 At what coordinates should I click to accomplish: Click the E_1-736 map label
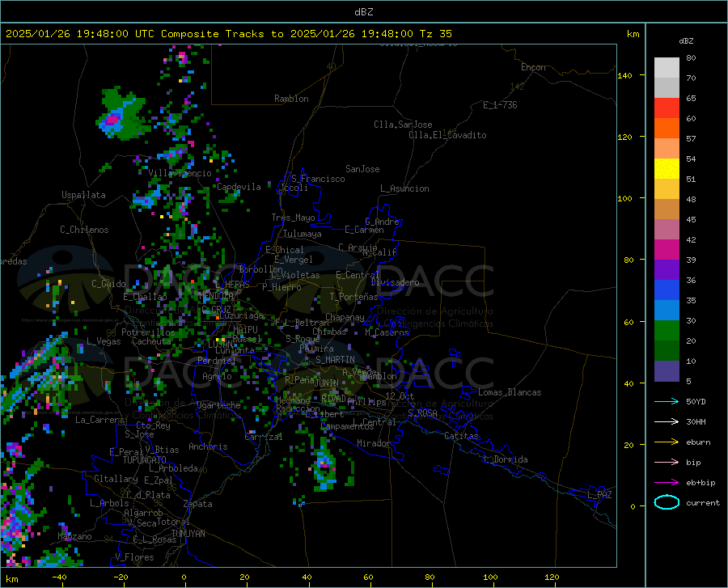tap(500, 105)
